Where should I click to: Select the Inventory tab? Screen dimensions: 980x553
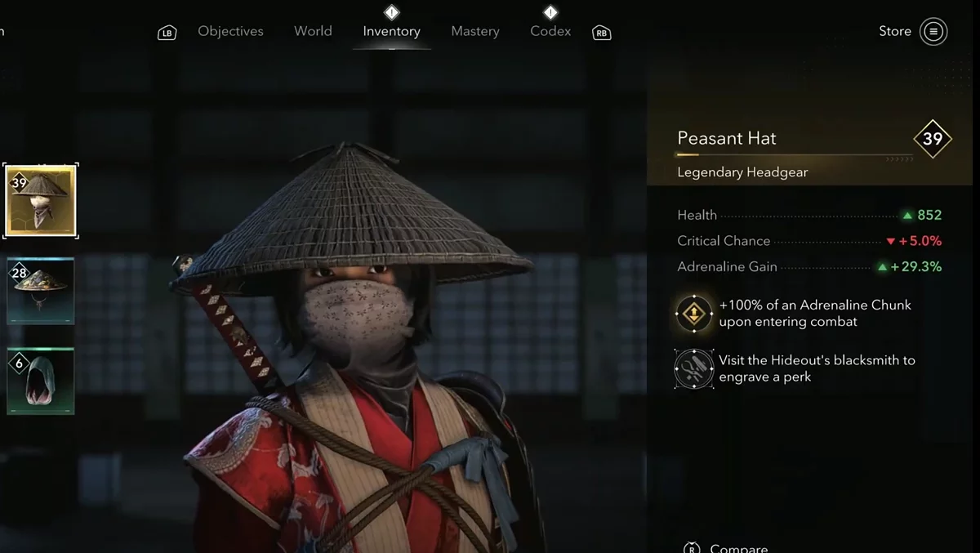click(x=391, y=31)
